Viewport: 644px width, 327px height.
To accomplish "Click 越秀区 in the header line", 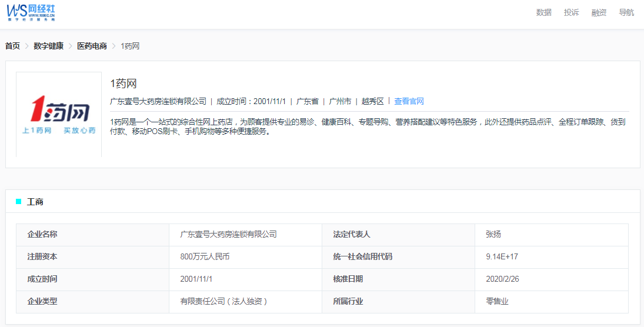I will point(372,101).
